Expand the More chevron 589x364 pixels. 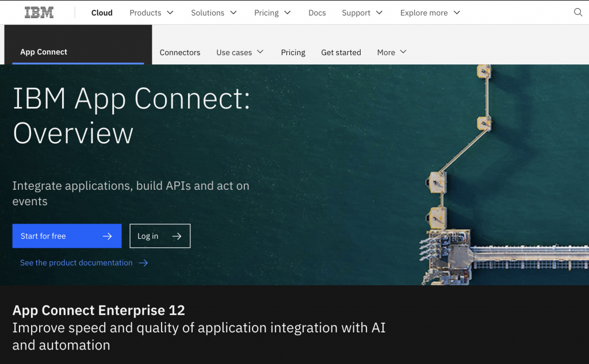[403, 52]
